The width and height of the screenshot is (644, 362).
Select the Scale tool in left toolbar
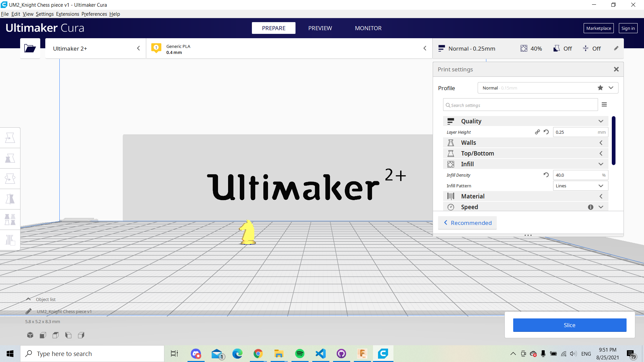point(10,158)
